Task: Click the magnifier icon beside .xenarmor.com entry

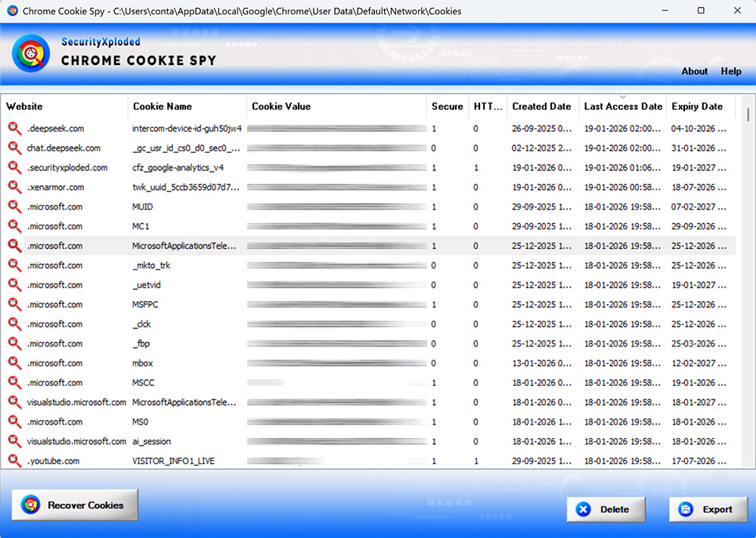Action: coord(13,187)
